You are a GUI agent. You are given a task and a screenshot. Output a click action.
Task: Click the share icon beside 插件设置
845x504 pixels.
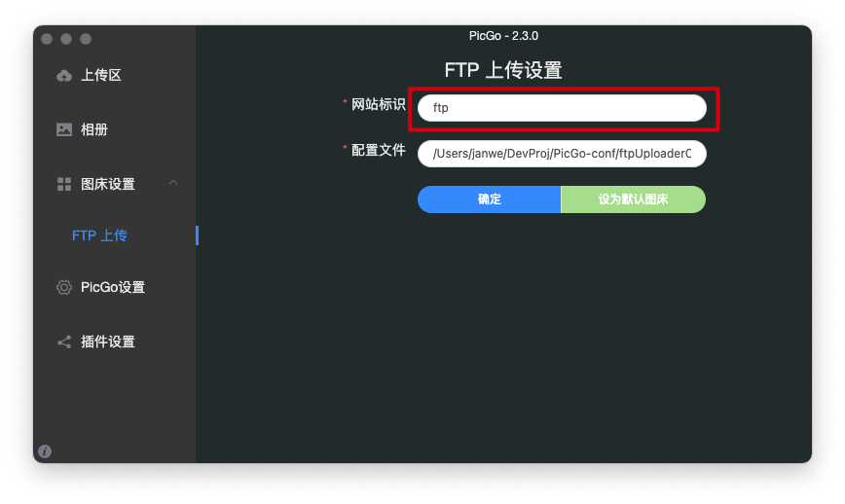64,342
